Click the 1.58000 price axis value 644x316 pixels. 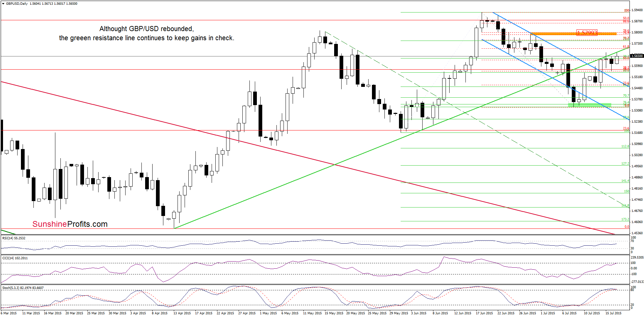coord(637,32)
